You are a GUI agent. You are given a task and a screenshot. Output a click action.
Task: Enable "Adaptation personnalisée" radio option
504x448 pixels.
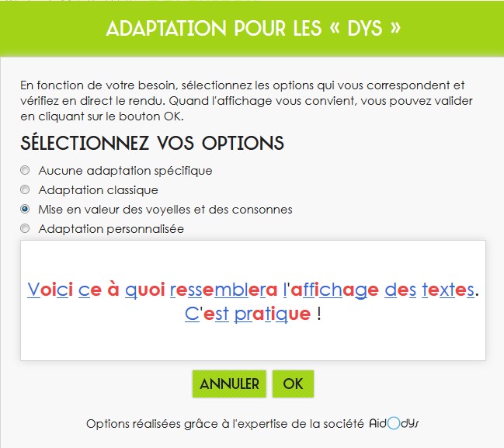pyautogui.click(x=25, y=228)
